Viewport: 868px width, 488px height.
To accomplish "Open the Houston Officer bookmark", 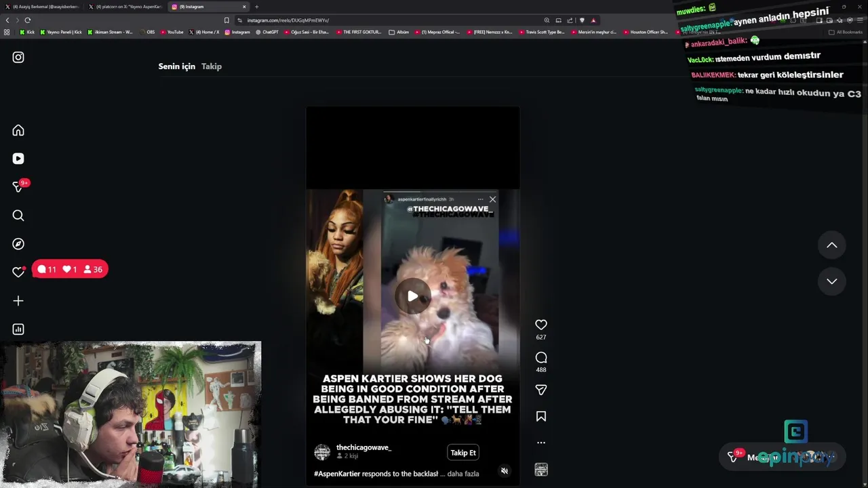I will [646, 32].
